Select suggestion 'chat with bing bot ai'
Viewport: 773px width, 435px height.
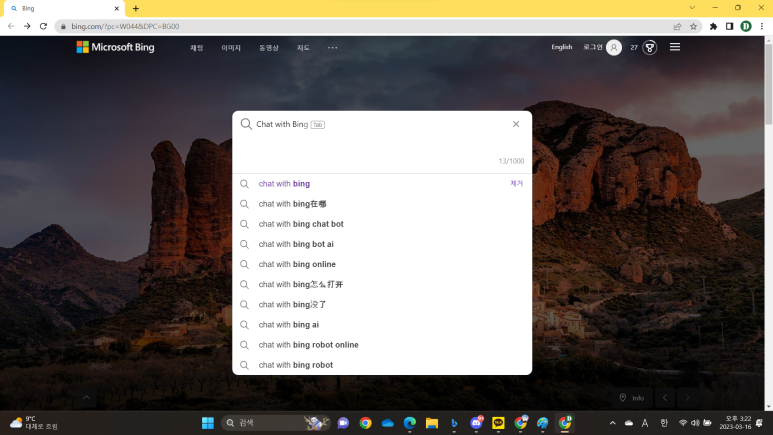click(382, 244)
